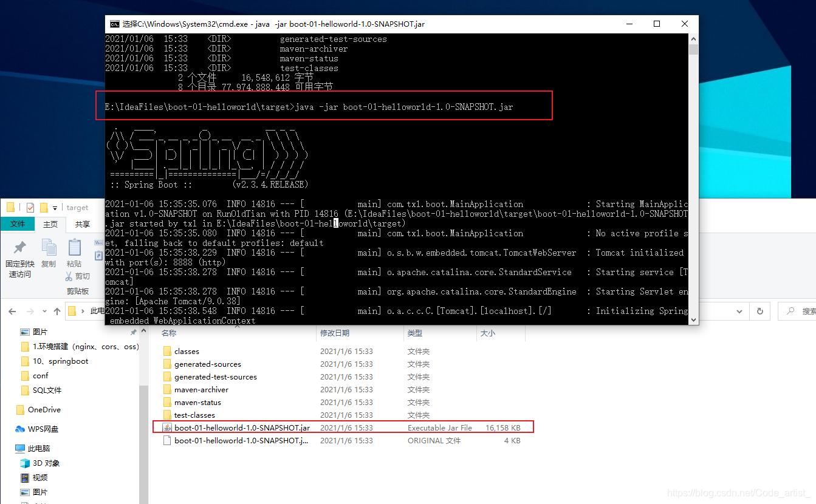
Task: Click the new folder icon in Explorer's quick access toolbar
Action: click(44, 207)
